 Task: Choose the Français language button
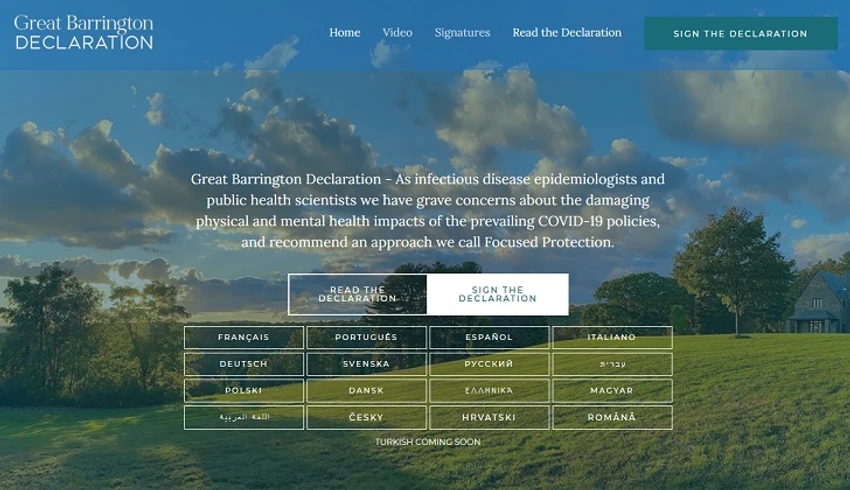243,337
